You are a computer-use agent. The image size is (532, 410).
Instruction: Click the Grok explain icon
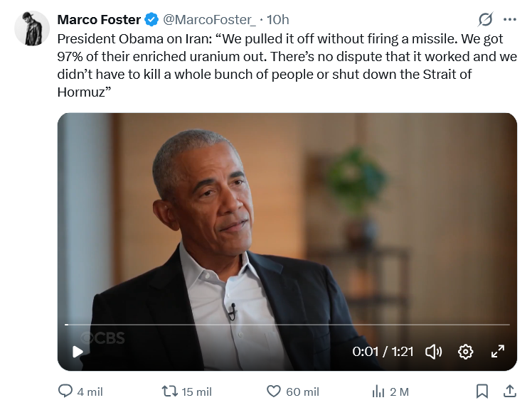coord(485,19)
